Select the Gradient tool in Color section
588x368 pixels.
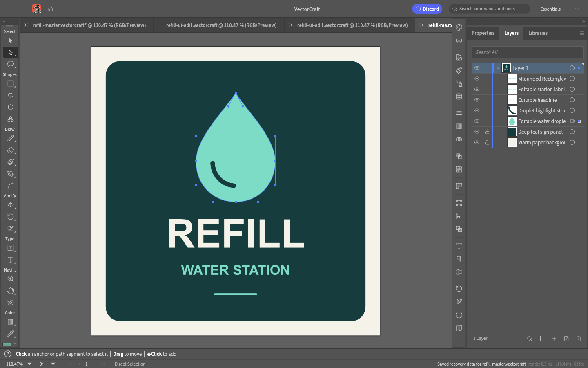click(x=11, y=322)
